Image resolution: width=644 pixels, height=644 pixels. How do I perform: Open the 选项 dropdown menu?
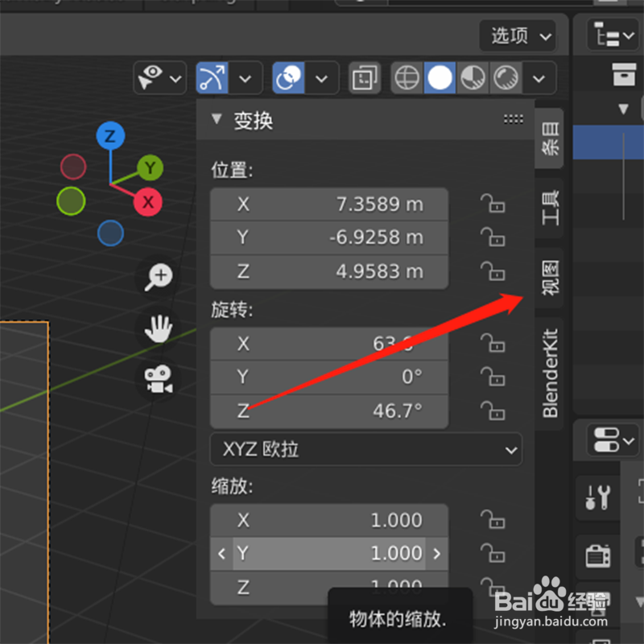(x=518, y=35)
